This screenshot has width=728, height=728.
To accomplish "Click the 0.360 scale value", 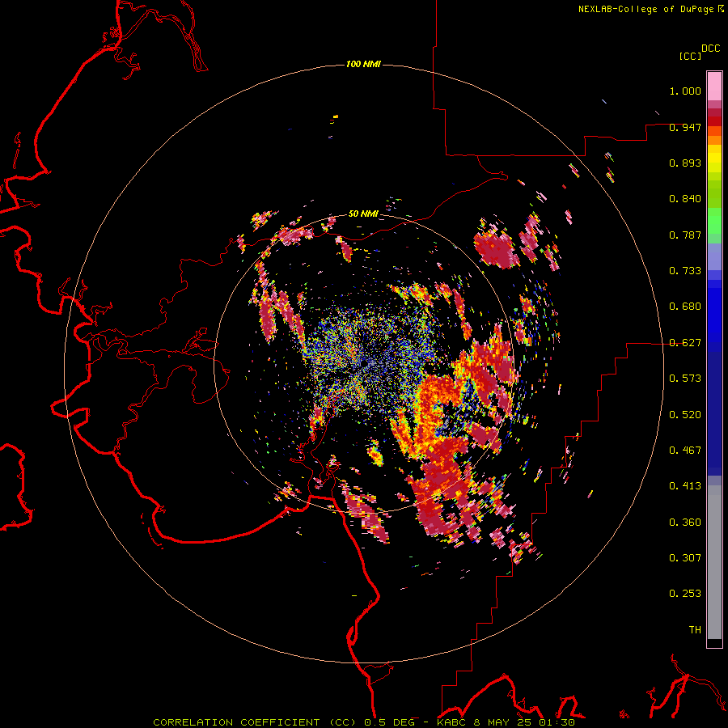I will [685, 522].
